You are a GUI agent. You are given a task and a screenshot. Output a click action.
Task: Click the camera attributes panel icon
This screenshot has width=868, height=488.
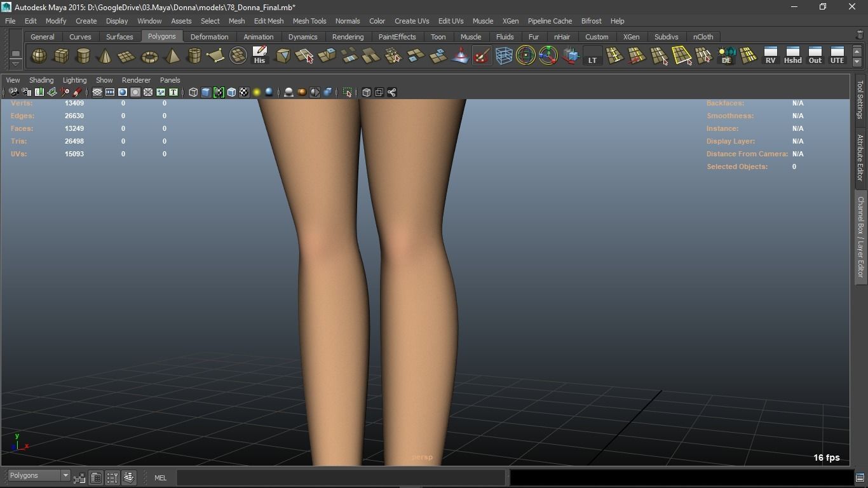[x=26, y=93]
